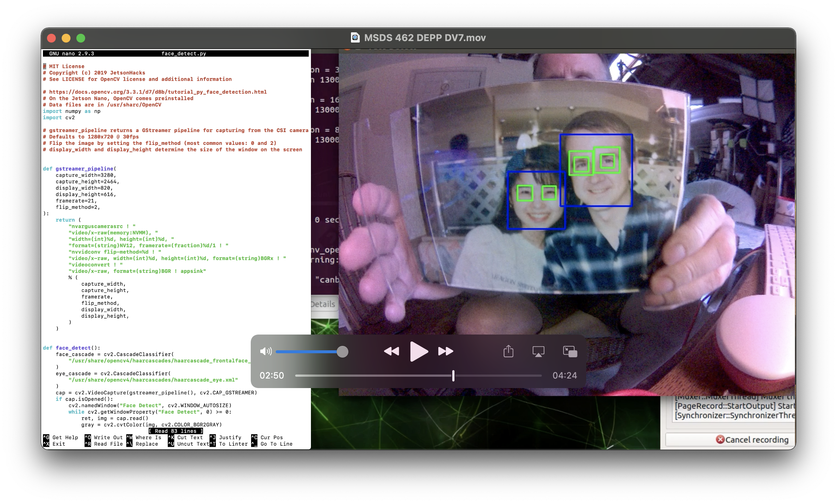Click the 'def face_detect():' line
The image size is (837, 504).
tap(72, 348)
